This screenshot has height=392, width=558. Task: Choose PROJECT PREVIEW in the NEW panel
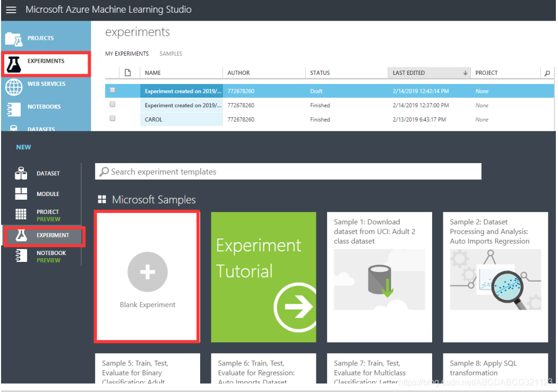click(48, 216)
